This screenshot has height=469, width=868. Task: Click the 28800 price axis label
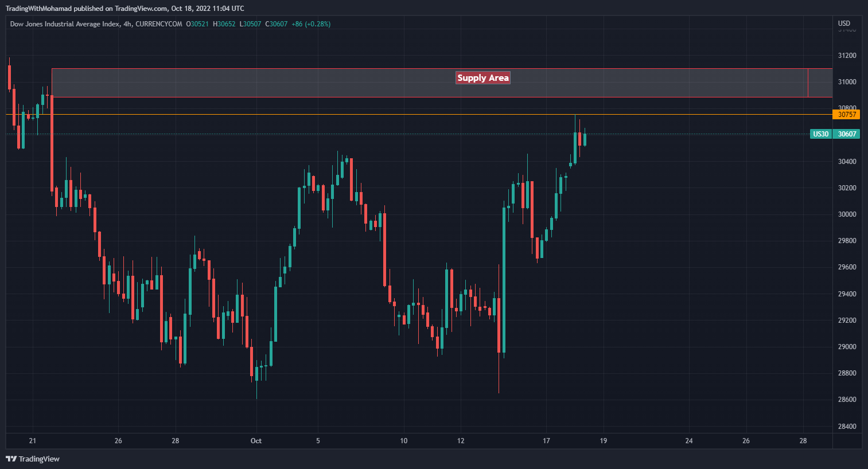coord(847,373)
